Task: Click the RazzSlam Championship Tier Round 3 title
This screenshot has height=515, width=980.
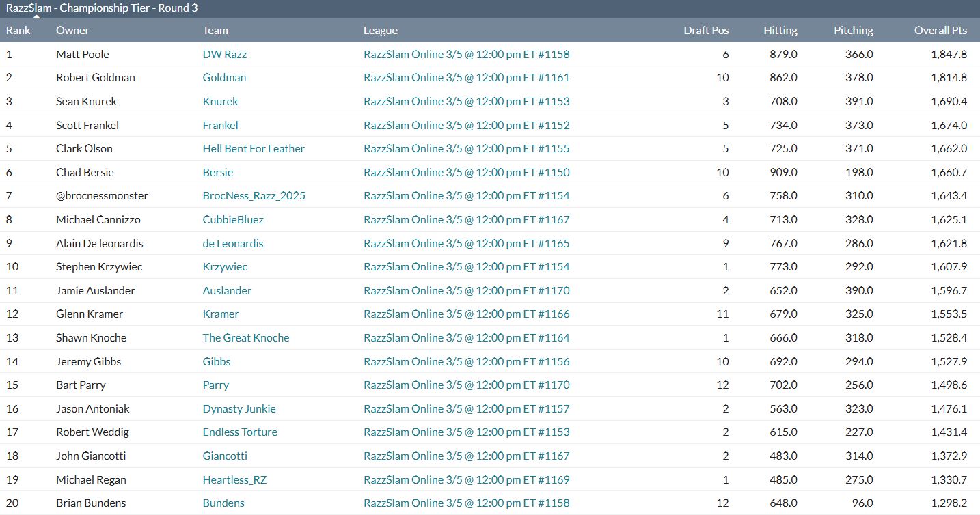Action: [102, 8]
